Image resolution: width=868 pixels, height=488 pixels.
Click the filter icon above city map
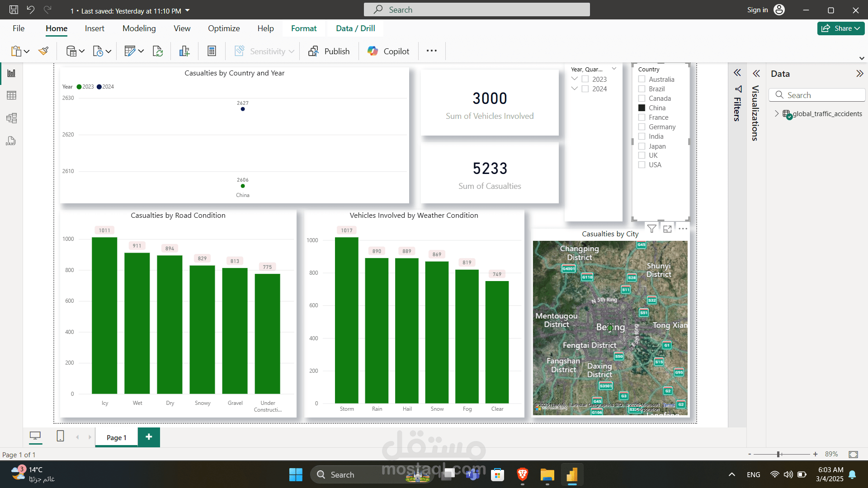(x=651, y=229)
